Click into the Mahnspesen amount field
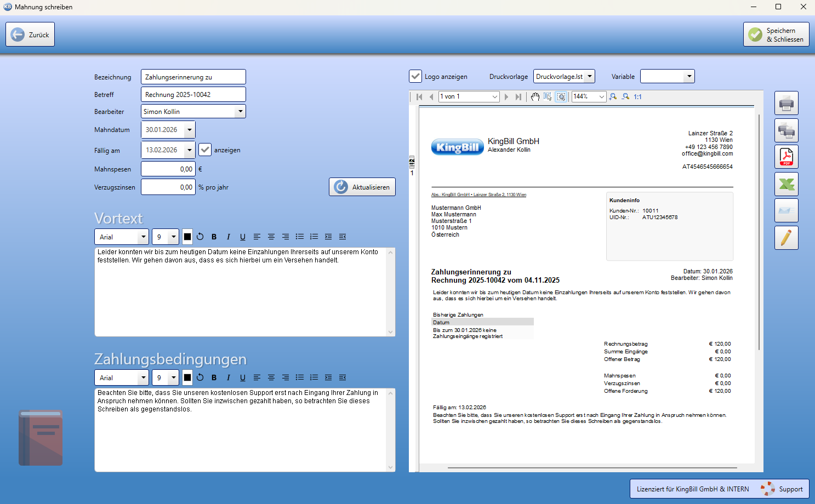The height and width of the screenshot is (504, 815). (167, 169)
